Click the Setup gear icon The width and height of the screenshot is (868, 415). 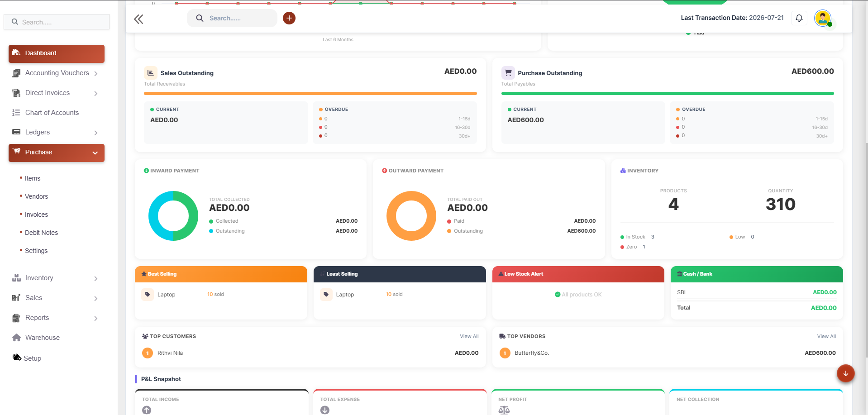tap(17, 358)
